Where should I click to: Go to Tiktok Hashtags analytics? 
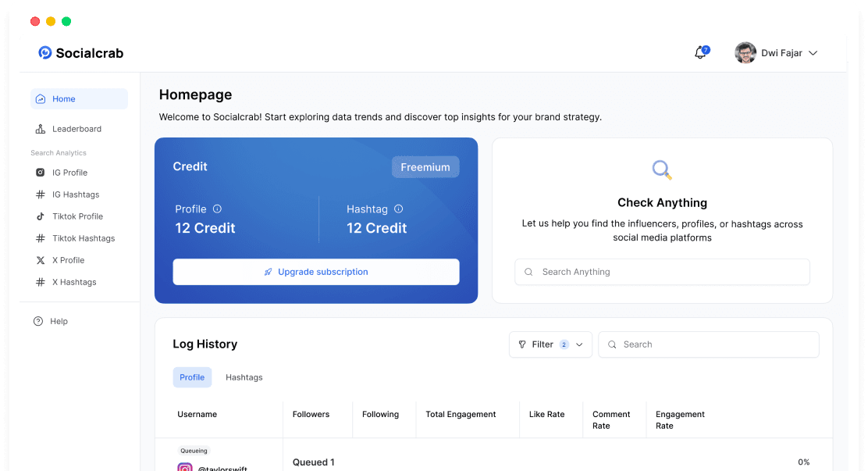[83, 238]
